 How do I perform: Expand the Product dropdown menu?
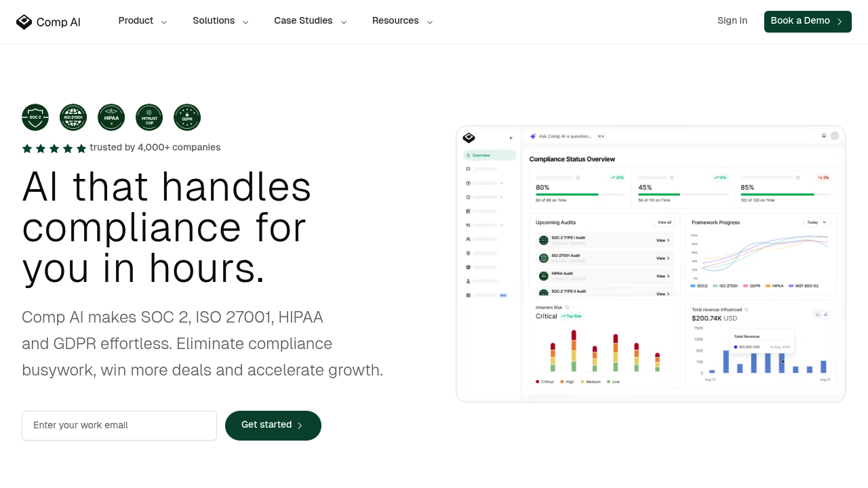click(142, 21)
